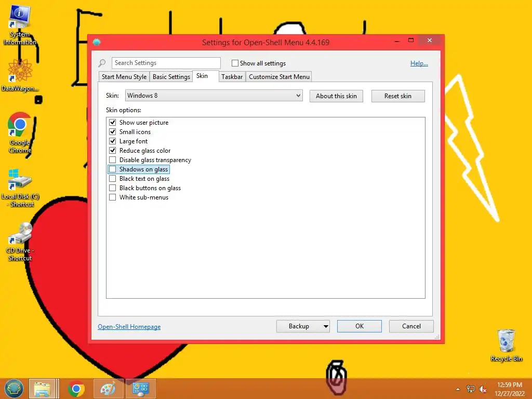This screenshot has height=399, width=532.
Task: Enable Disable glass transparency checkbox
Action: point(112,160)
